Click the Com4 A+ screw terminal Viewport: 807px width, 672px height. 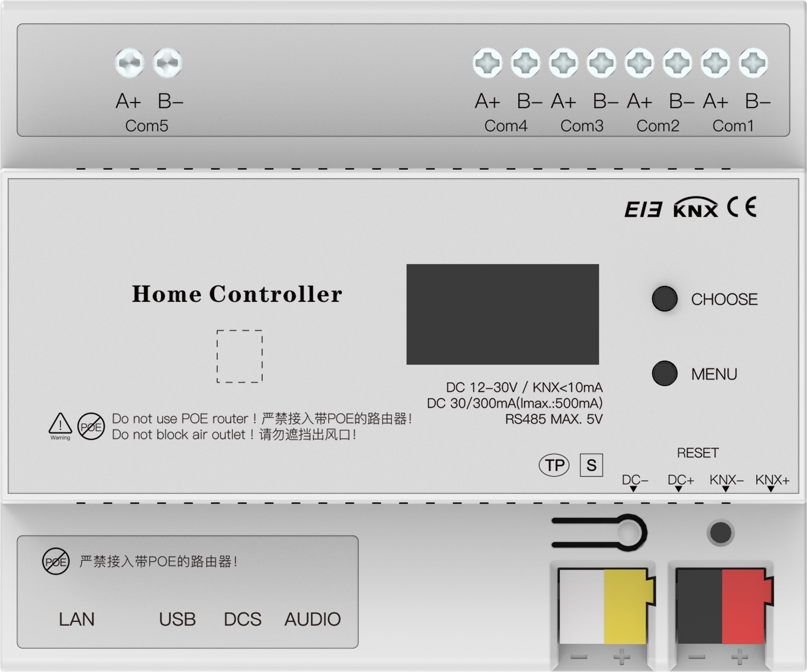488,63
